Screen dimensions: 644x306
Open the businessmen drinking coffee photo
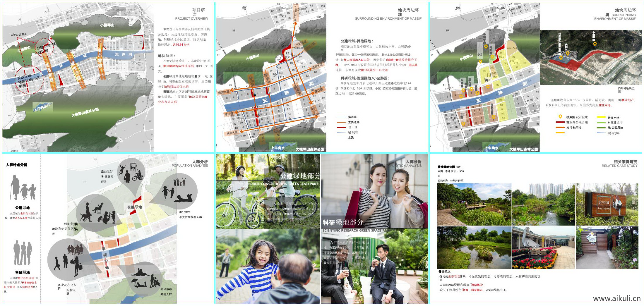pos(374,267)
